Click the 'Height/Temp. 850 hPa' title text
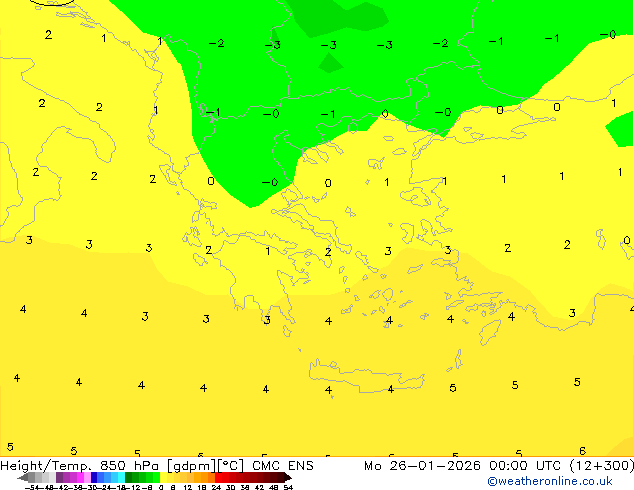The height and width of the screenshot is (490, 634). (80, 466)
